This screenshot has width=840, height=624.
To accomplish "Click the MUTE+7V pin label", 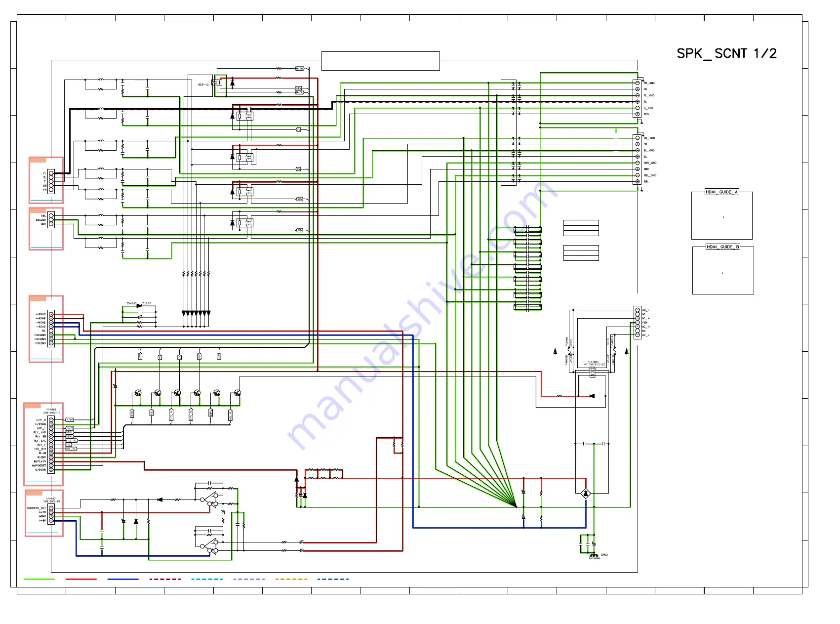I will [40, 461].
